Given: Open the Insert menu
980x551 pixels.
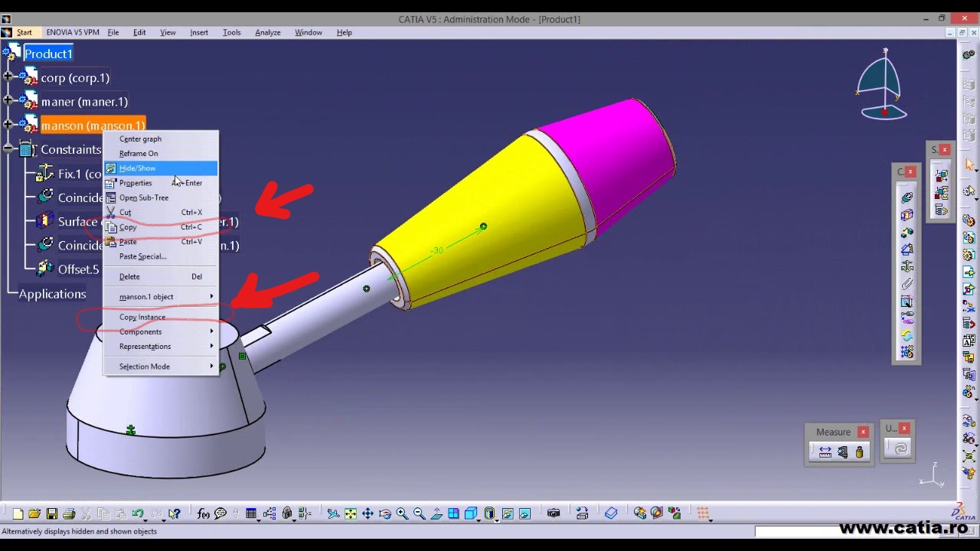Looking at the screenshot, I should click(x=199, y=33).
